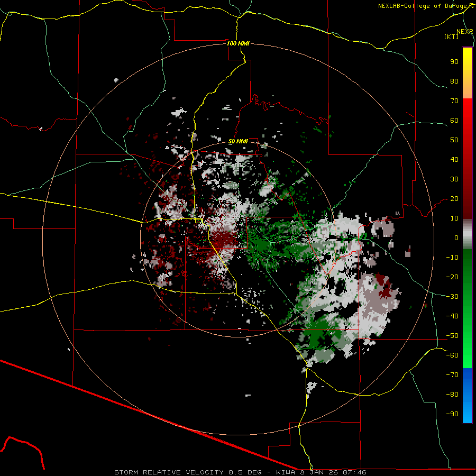Viewport: 476px width, 476px height.
Task: Click the -20 value on velocity scale
Action: [452, 277]
